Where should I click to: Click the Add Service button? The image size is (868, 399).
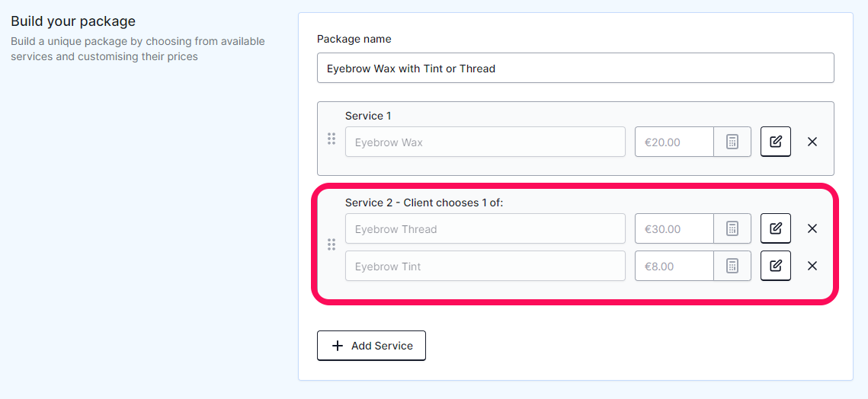point(371,346)
